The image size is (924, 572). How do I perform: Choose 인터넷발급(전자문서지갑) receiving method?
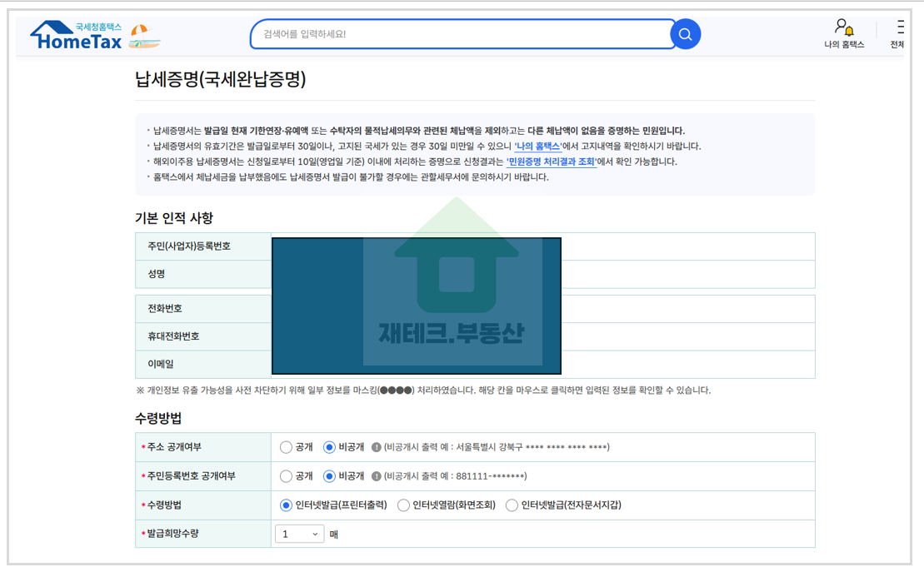[511, 505]
